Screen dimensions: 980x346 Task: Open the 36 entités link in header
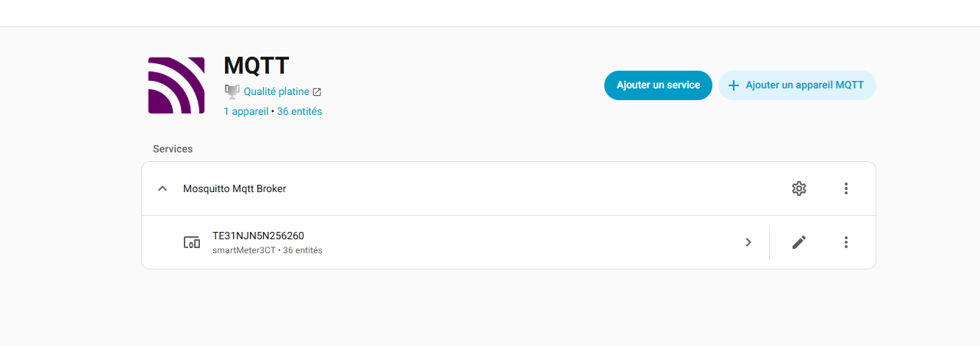coord(299,111)
